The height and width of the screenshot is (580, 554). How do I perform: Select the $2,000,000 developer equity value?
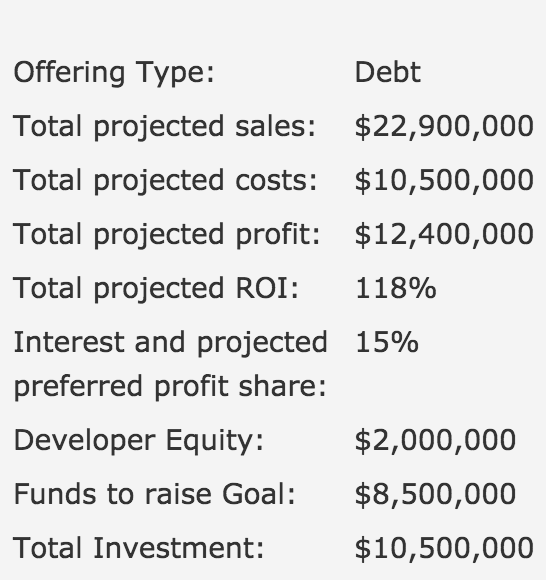click(435, 441)
